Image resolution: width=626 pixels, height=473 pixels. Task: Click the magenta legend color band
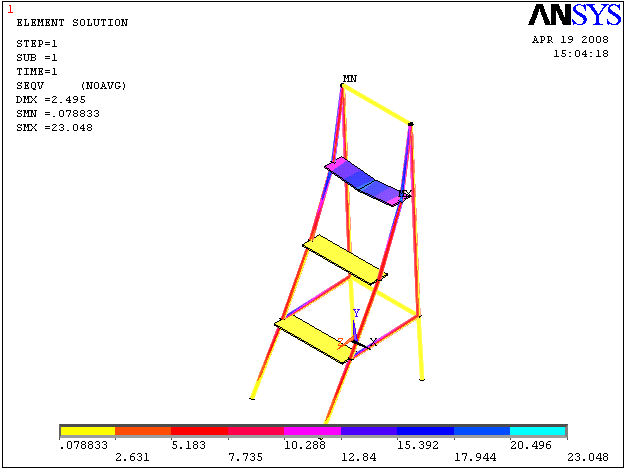[x=313, y=431]
